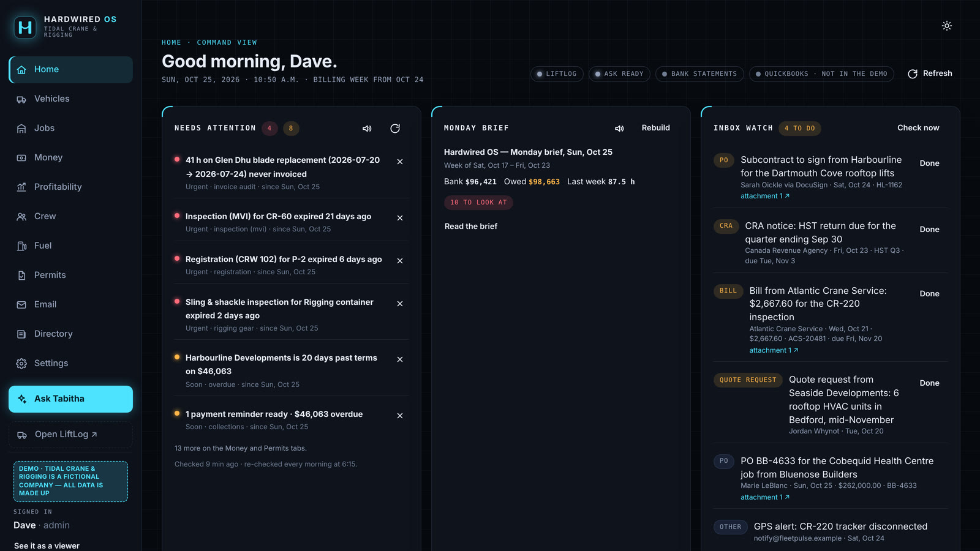Open LiftLog external link
Screen dimensions: 980x551
tap(70, 435)
